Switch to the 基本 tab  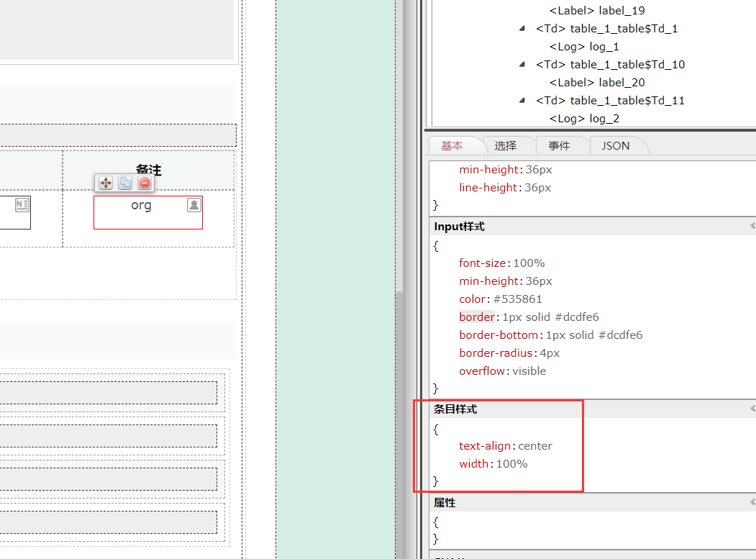click(452, 145)
